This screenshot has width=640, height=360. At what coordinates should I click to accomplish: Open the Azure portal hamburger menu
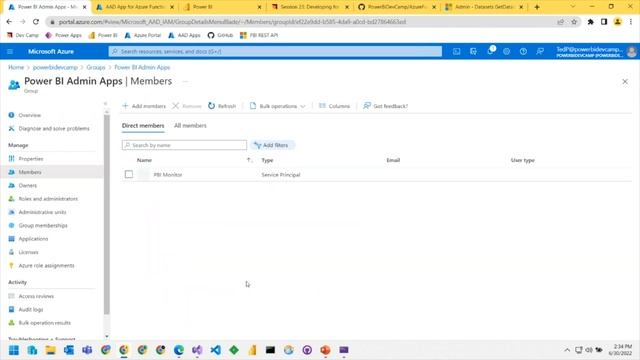pos(10,51)
